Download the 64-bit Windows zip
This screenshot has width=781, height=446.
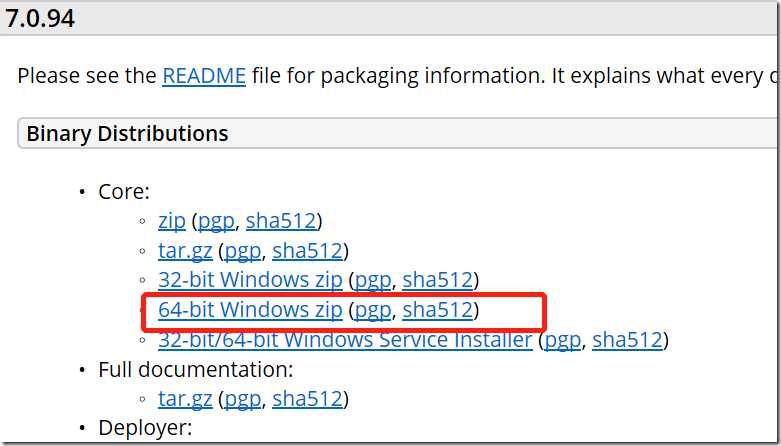[250, 310]
